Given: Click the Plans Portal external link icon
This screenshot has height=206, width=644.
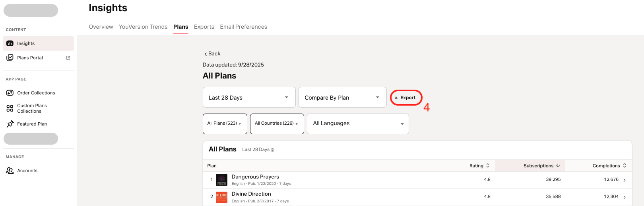Looking at the screenshot, I should pos(68,58).
